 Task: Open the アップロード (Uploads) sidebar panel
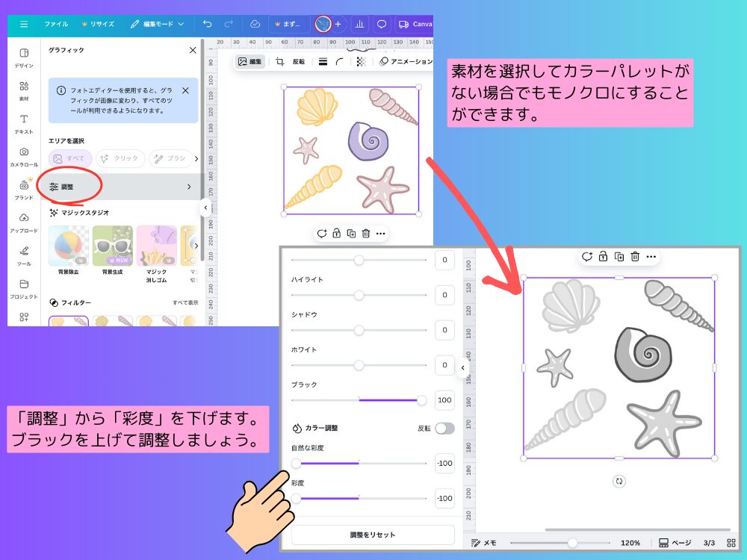click(x=23, y=219)
